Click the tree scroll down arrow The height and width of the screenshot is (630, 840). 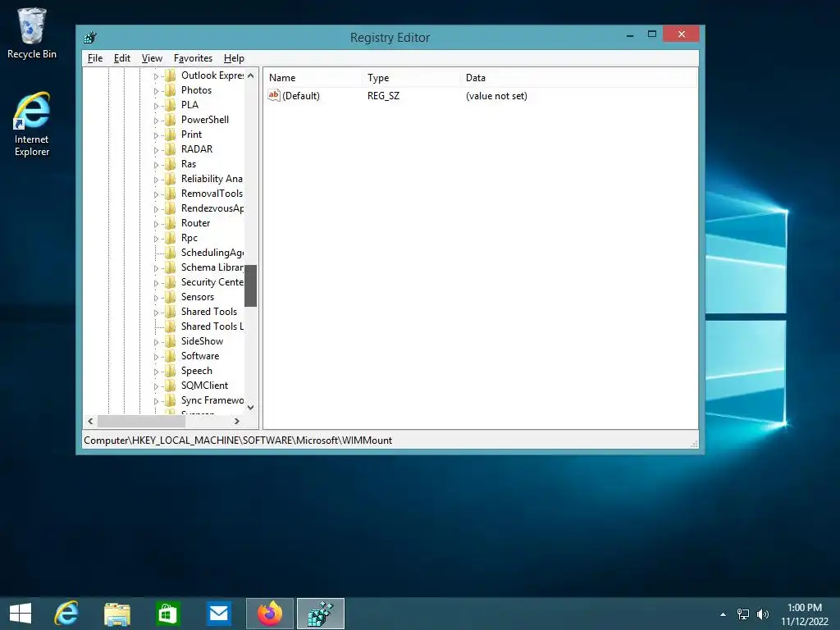[251, 408]
